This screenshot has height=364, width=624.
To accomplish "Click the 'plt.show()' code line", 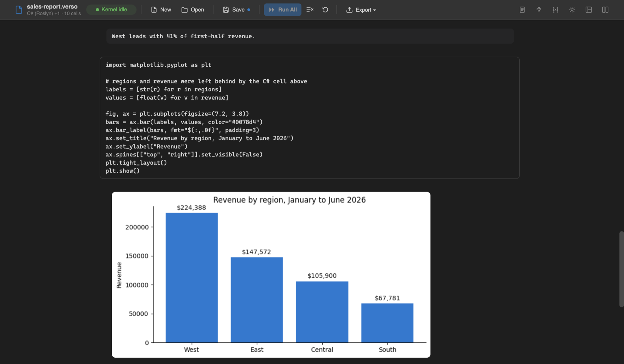I will pos(122,171).
